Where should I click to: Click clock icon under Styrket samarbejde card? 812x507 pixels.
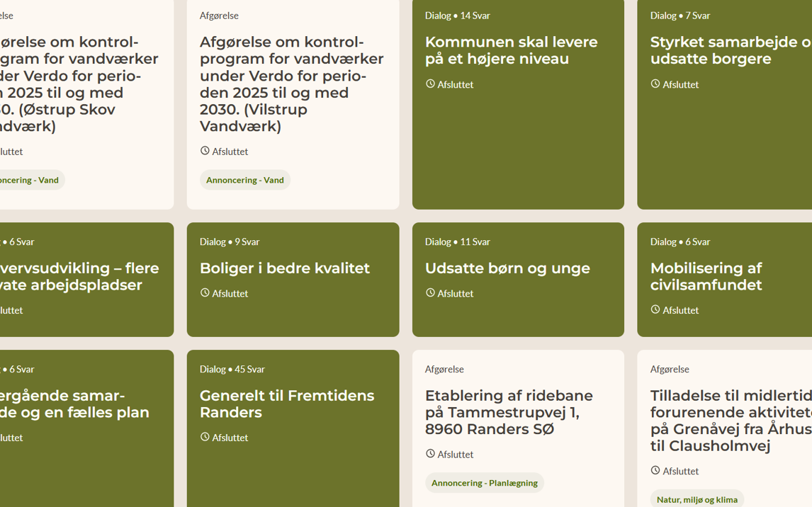pos(655,84)
